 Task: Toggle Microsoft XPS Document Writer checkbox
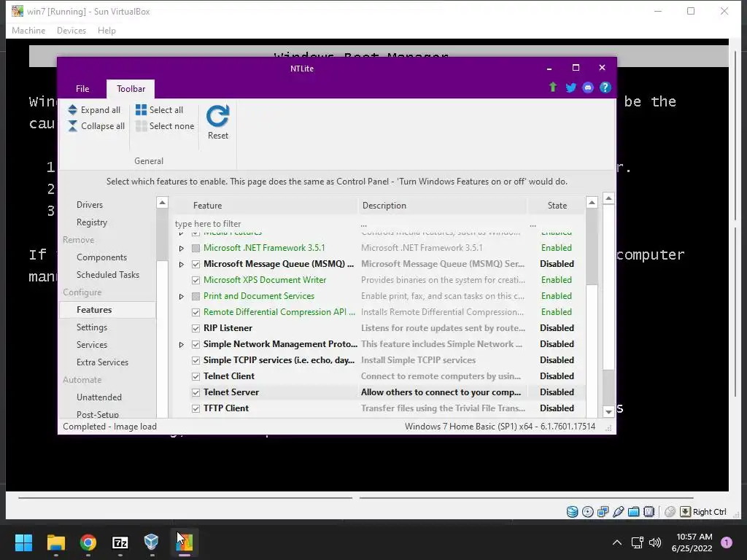click(x=196, y=280)
